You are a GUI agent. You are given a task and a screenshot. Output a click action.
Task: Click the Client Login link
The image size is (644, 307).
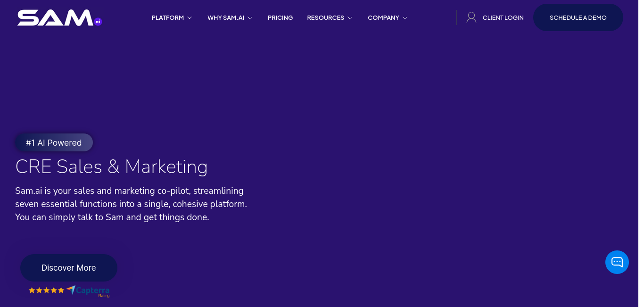click(x=503, y=18)
